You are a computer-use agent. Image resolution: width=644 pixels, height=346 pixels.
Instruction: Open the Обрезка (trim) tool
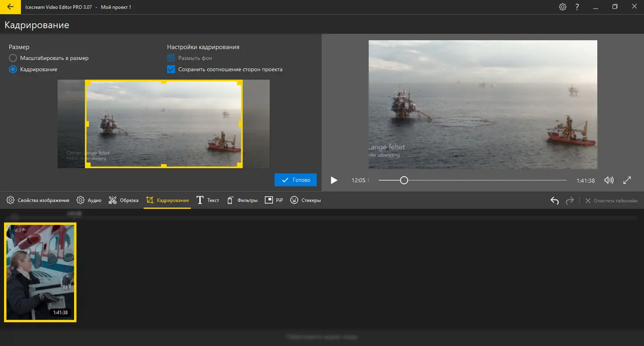point(124,200)
